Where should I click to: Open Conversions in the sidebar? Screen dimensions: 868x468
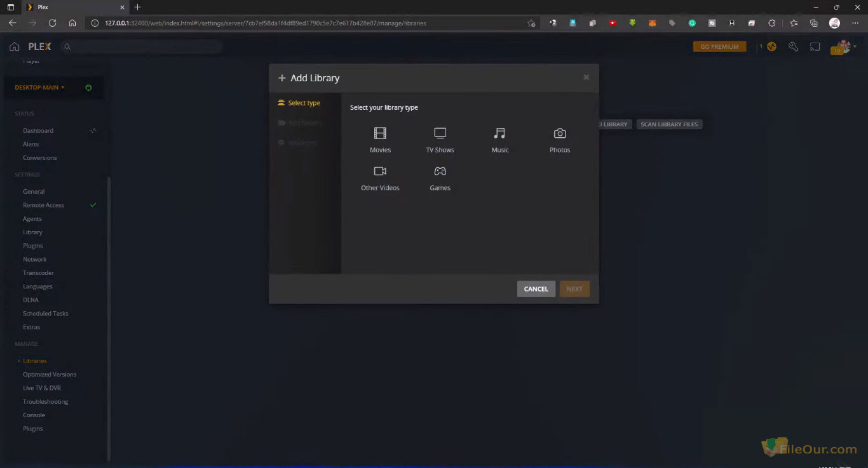tap(40, 158)
